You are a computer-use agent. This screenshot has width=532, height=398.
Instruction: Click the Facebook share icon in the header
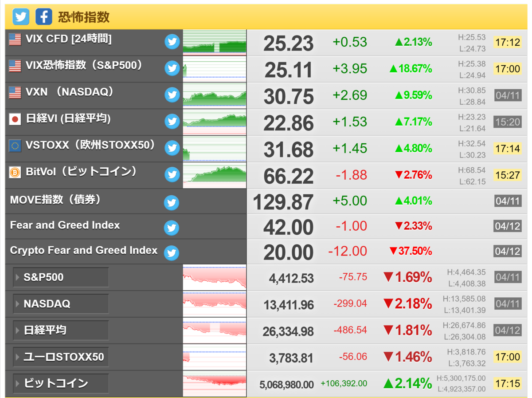43,17
